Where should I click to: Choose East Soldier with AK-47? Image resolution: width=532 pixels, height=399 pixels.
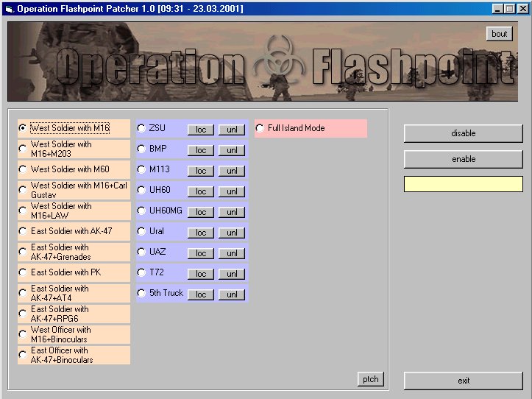pyautogui.click(x=74, y=231)
